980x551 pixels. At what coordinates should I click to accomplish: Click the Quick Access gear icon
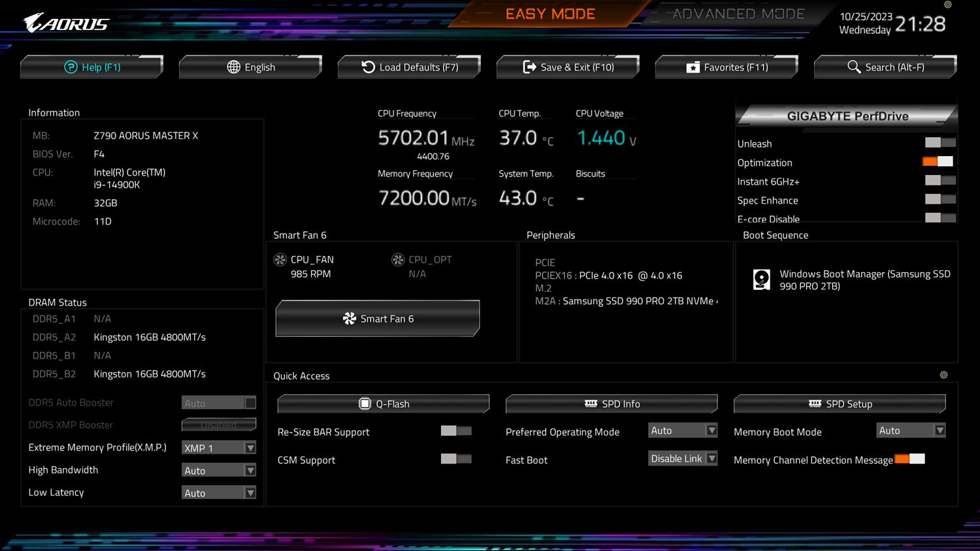coord(943,375)
